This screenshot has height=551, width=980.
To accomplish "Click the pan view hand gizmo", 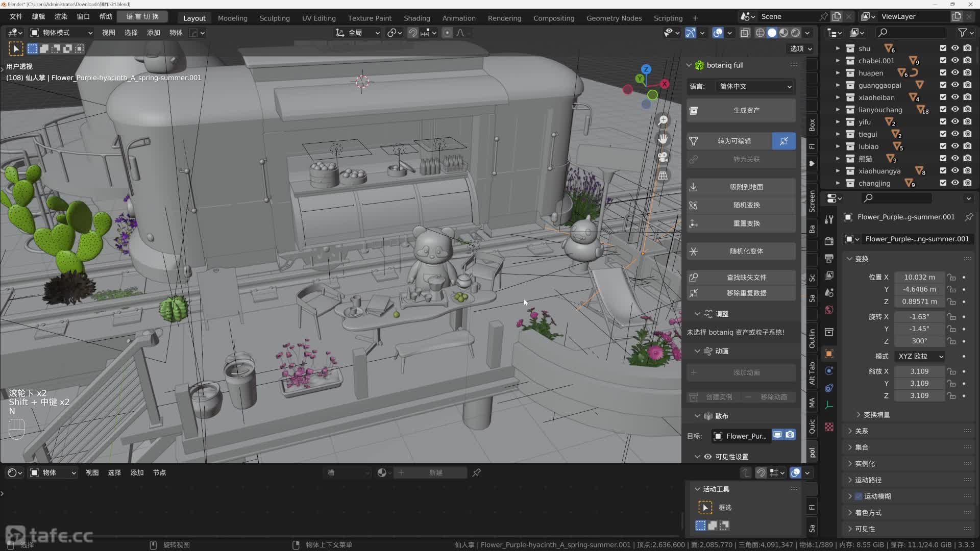I will [x=663, y=139].
